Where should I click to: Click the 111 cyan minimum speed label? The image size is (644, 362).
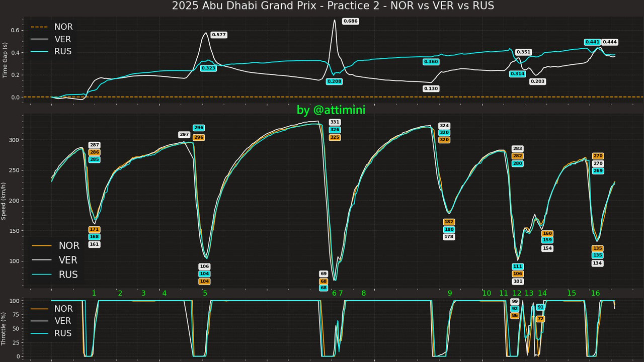(518, 266)
